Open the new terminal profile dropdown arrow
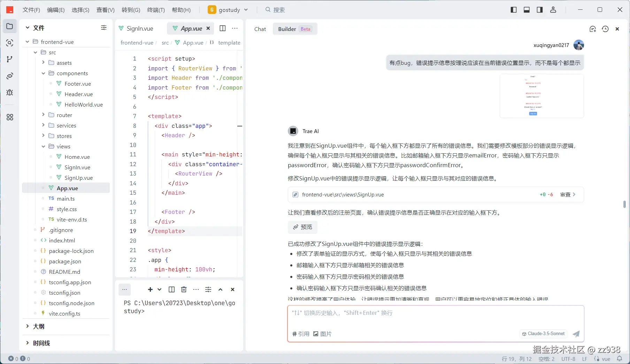The width and height of the screenshot is (630, 364). pyautogui.click(x=160, y=289)
